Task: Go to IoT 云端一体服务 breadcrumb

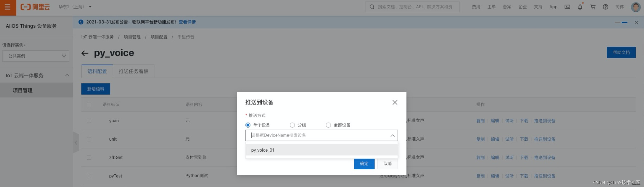Action: [x=97, y=37]
